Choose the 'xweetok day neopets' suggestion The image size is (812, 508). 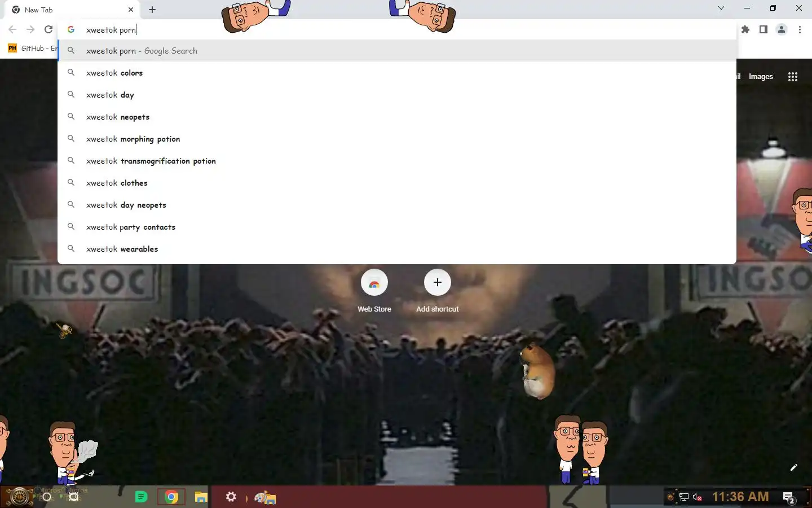(397, 205)
